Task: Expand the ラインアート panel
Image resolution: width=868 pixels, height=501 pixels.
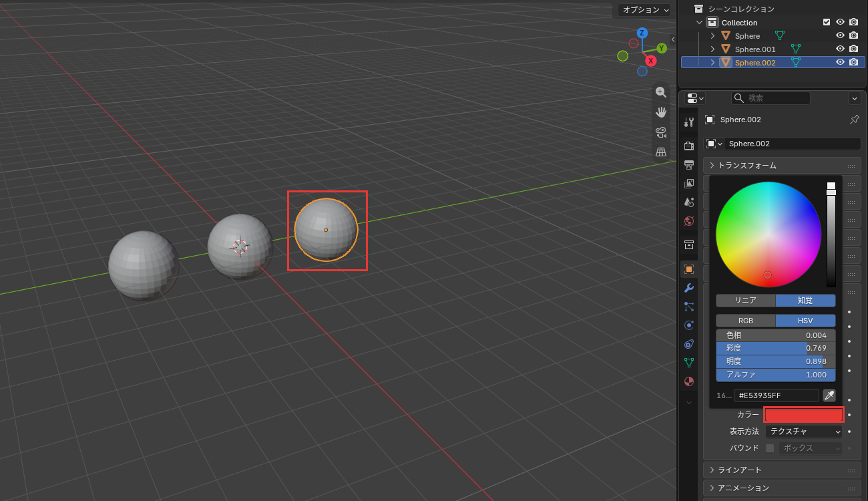Action: coord(783,470)
